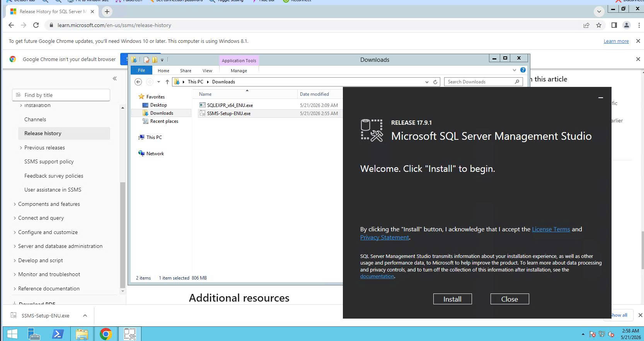The width and height of the screenshot is (644, 341).
Task: Open download options arrow for SSMS-Setup-ENU.exe
Action: pos(85,316)
